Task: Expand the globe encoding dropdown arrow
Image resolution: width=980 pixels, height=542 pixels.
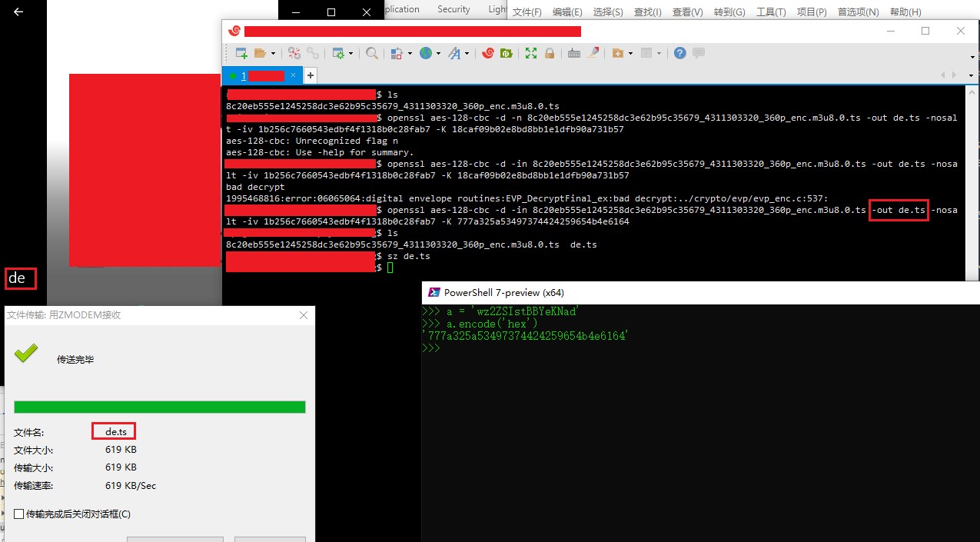Action: click(438, 54)
